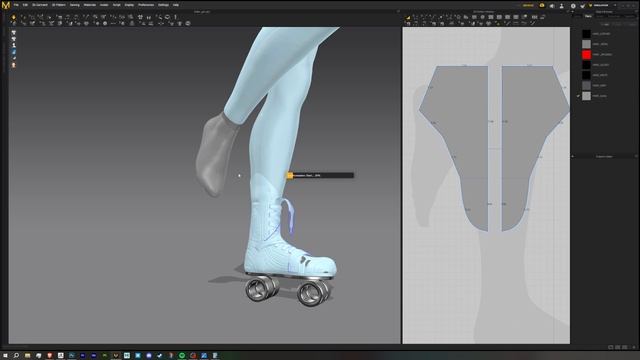640x360 pixels.
Task: Open the Avatar menu
Action: [x=104, y=5]
